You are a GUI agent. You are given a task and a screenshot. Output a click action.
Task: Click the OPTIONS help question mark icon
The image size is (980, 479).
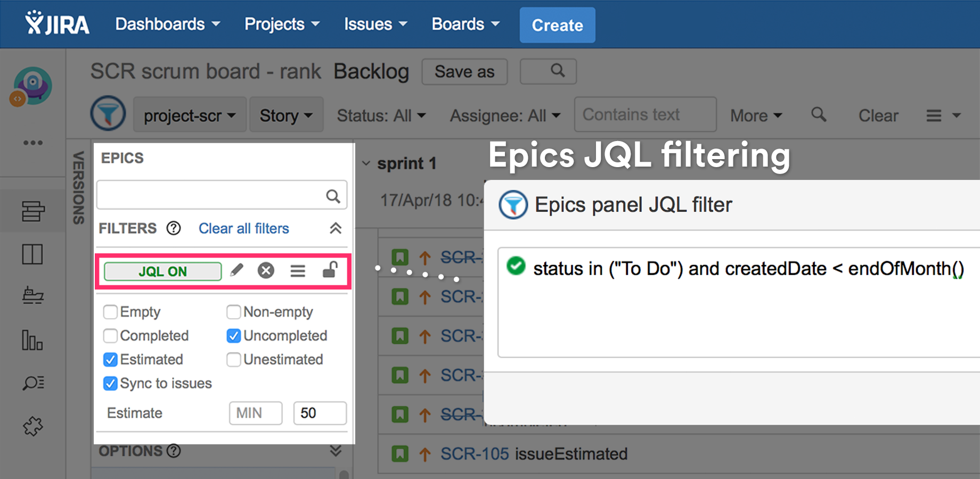point(174,451)
